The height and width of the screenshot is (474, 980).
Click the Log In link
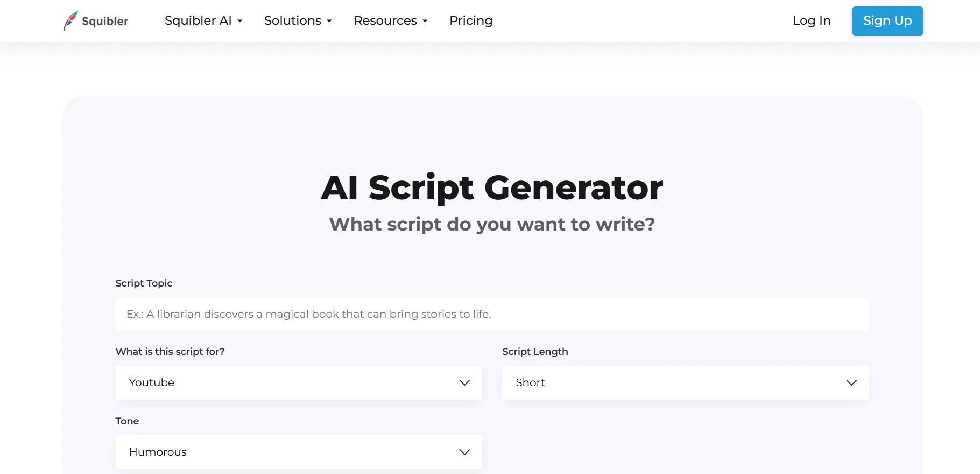[812, 21]
